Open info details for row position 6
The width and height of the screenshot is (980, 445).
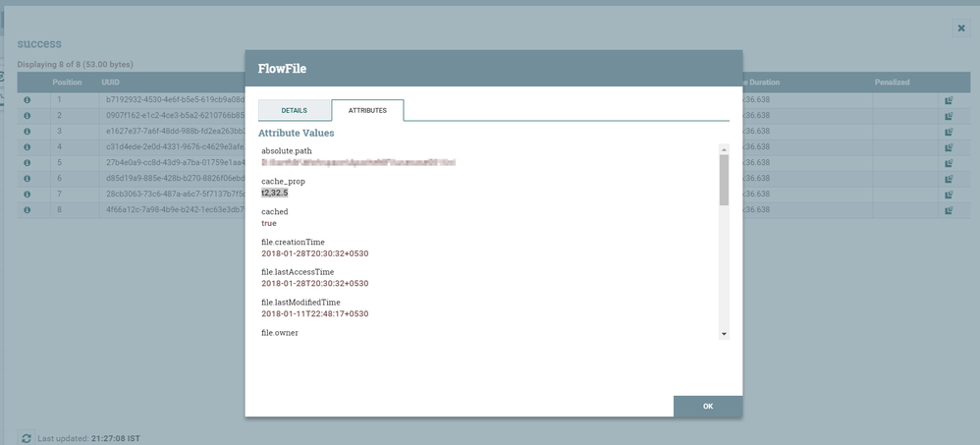(27, 178)
